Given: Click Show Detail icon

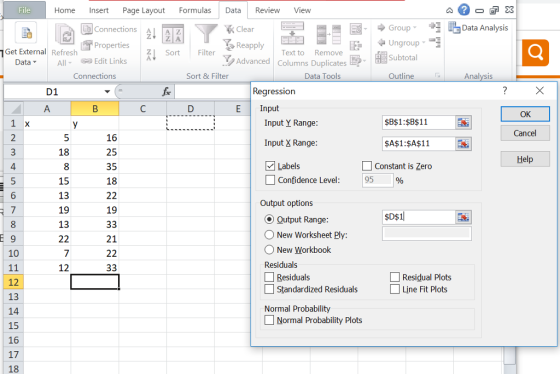Looking at the screenshot, I should click(435, 27).
